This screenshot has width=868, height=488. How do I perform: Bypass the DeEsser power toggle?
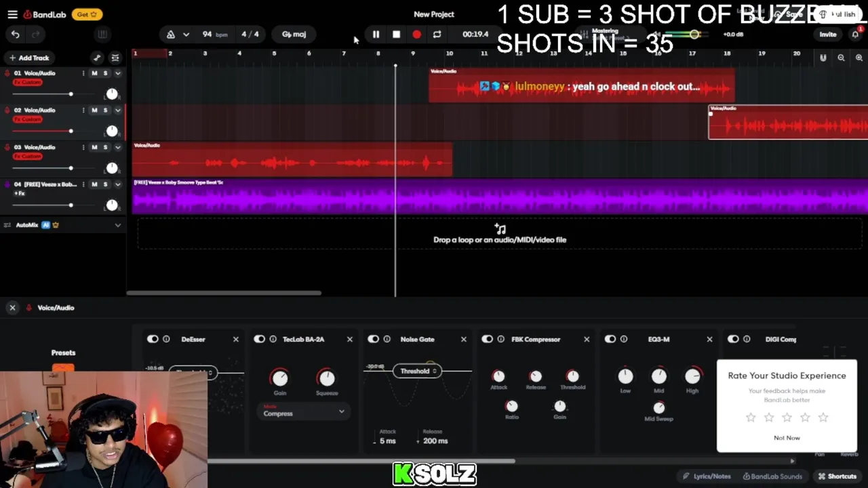[x=153, y=339]
